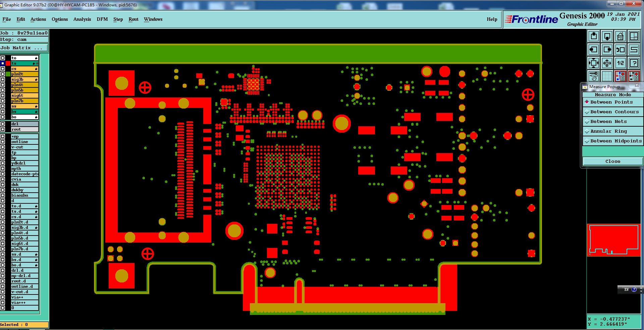Click the red color swatch of layer ts

8,63
